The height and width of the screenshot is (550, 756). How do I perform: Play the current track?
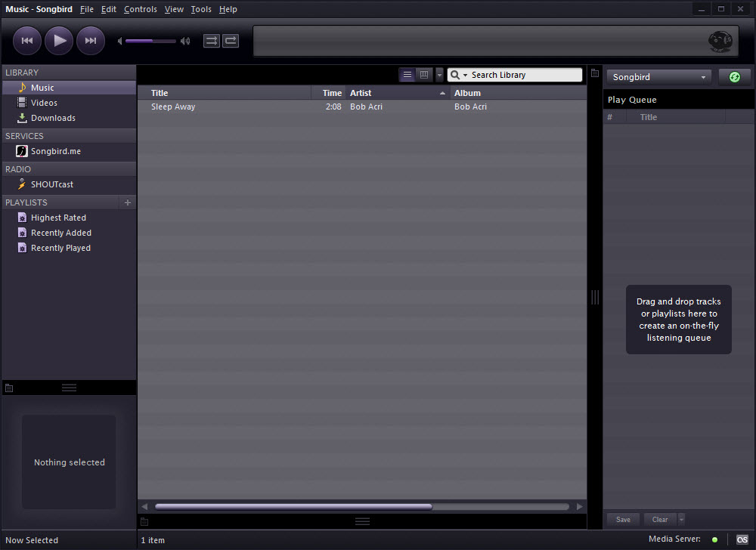[x=59, y=41]
